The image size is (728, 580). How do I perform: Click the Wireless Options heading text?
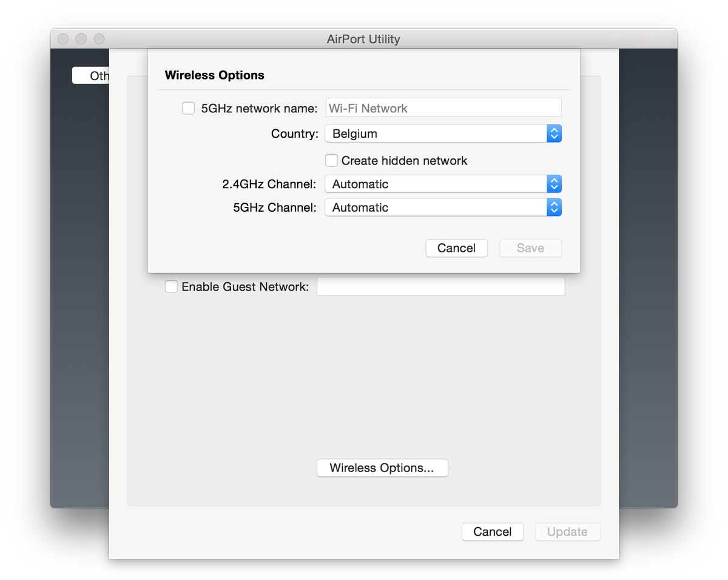[215, 75]
